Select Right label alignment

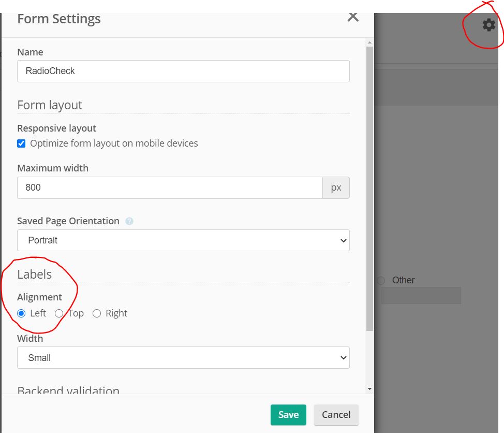pyautogui.click(x=97, y=313)
